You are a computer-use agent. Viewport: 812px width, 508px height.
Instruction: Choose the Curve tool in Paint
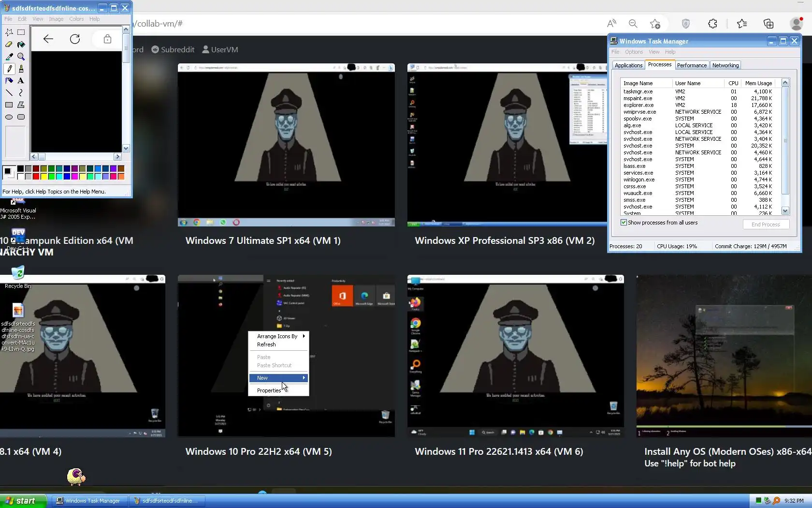21,93
